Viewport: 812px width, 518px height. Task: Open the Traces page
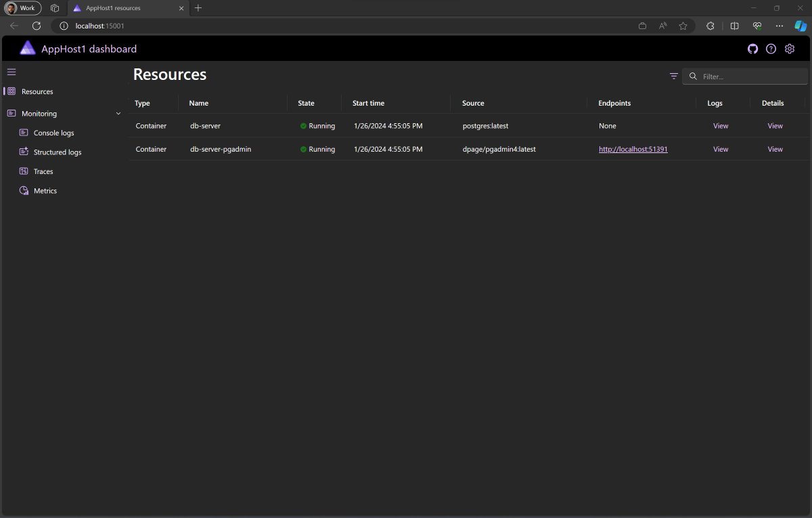coord(45,171)
